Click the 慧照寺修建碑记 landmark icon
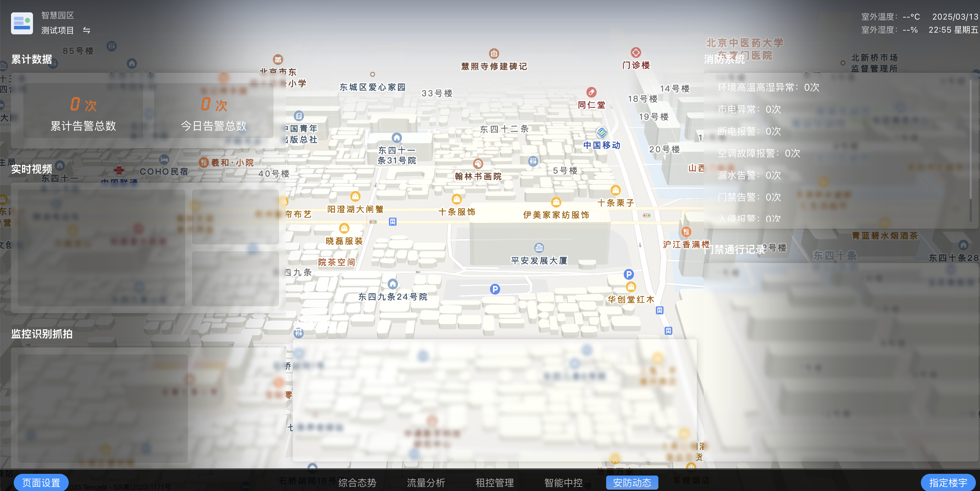The image size is (980, 491). coord(494,54)
